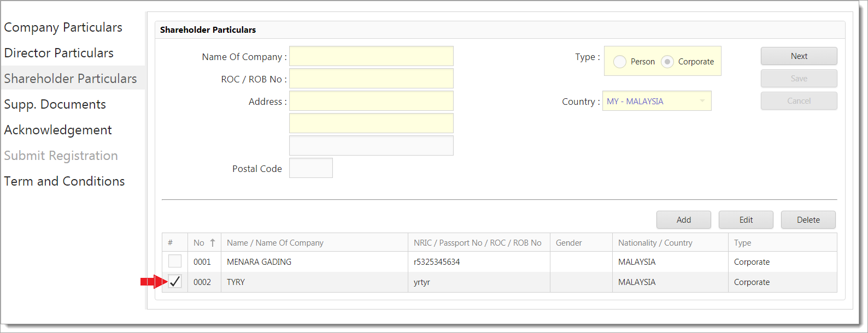The width and height of the screenshot is (868, 333).
Task: Uncheck the box for row 0002 TYRY
Action: coord(175,282)
